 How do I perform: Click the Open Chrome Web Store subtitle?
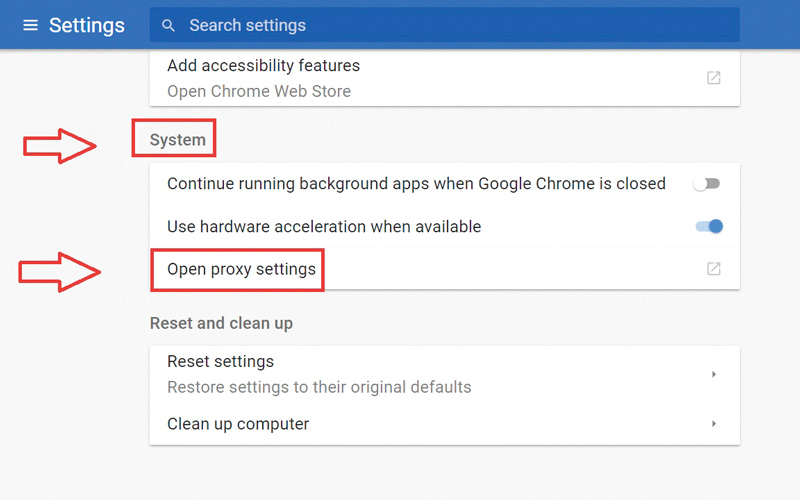[258, 91]
